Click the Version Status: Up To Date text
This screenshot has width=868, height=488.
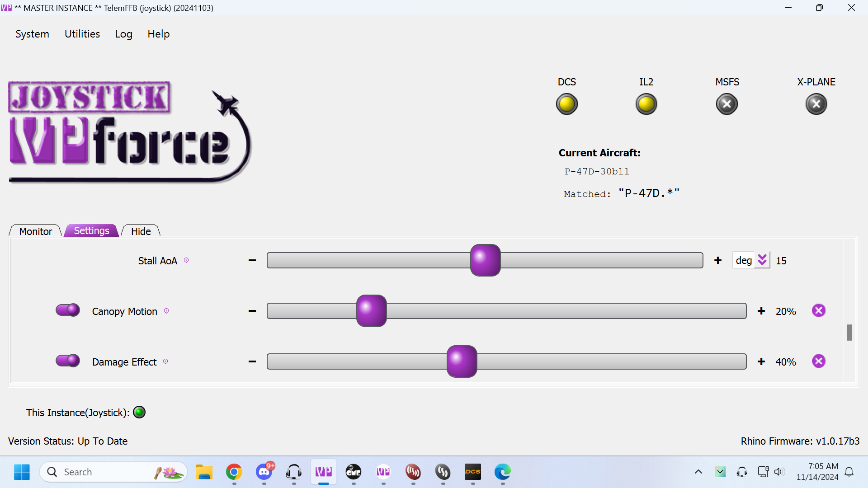68,441
